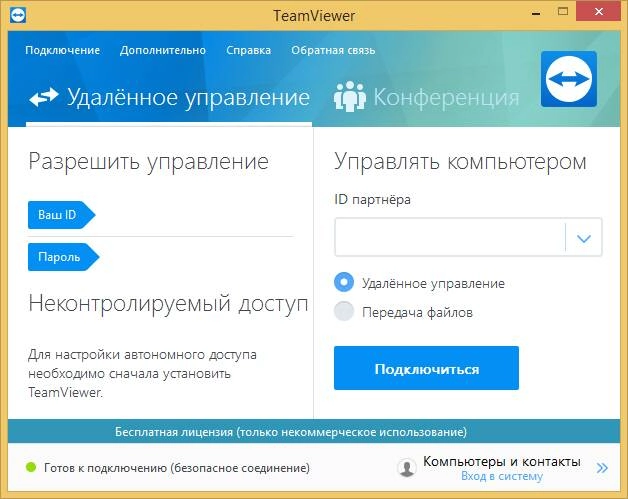The height and width of the screenshot is (499, 628).
Task: Open the Подключение menu
Action: tap(62, 50)
